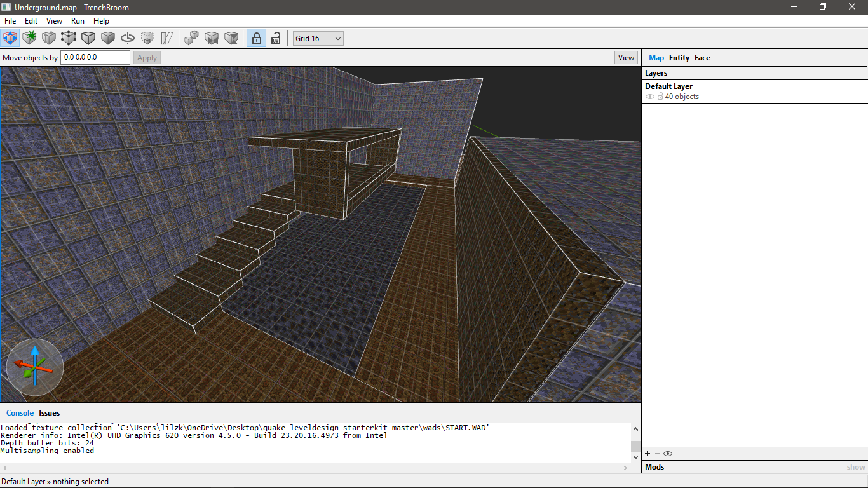Switch to the Issues tab
This screenshot has height=488, width=868.
click(49, 413)
